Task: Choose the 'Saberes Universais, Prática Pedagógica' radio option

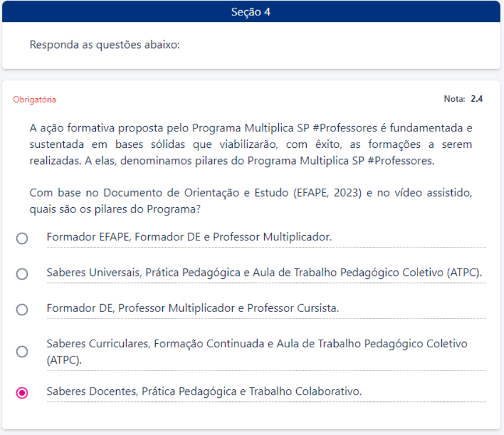Action: pos(22,274)
